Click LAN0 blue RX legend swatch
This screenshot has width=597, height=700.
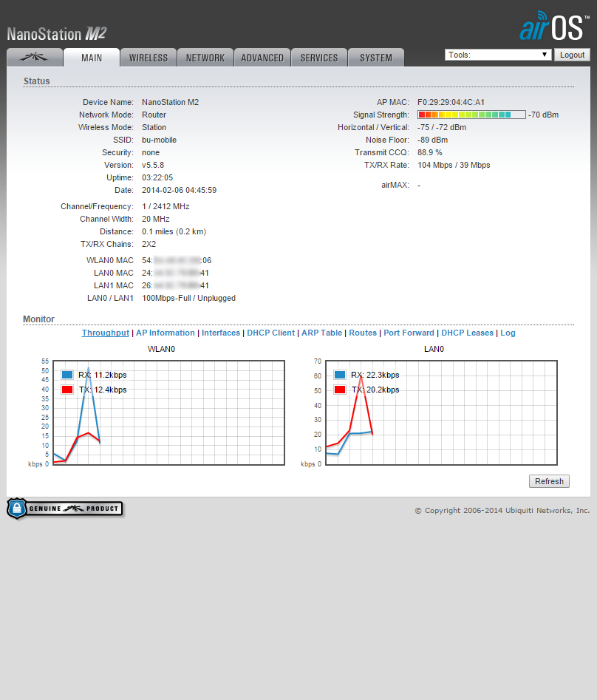click(x=340, y=375)
